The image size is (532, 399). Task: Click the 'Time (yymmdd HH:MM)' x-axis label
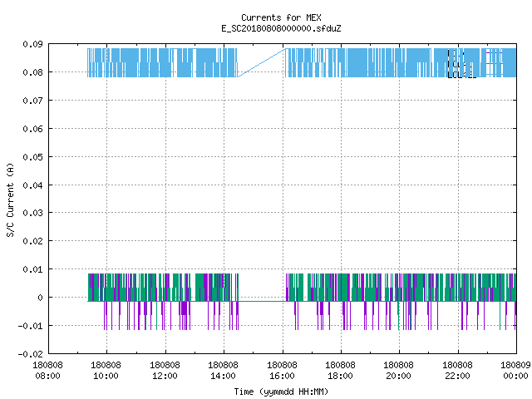click(x=281, y=392)
